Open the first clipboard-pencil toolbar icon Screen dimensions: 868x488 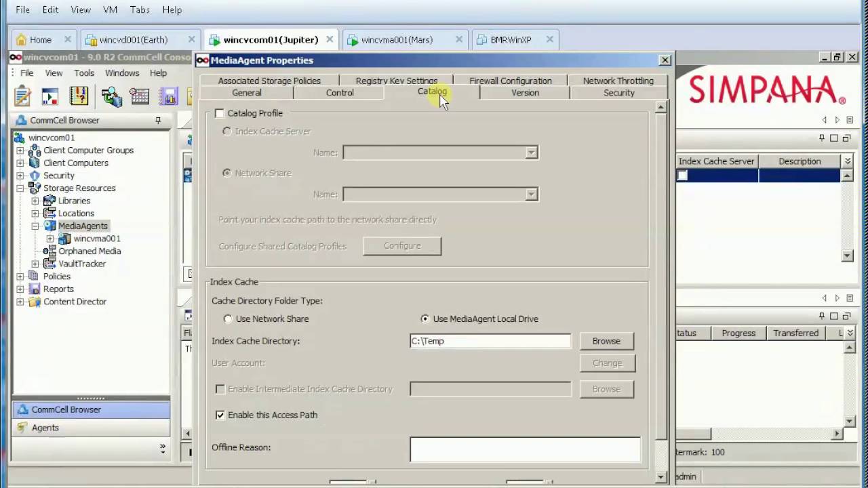tap(22, 96)
